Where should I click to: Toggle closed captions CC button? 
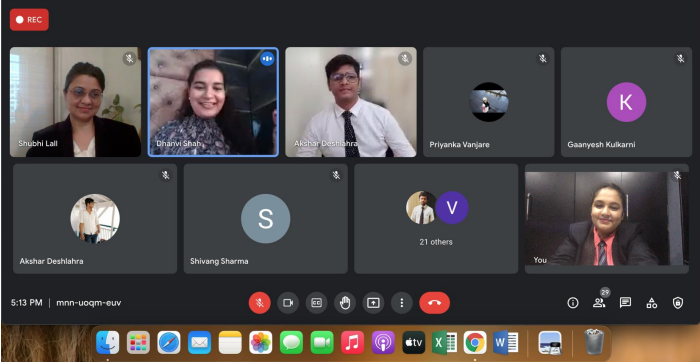[x=317, y=303]
